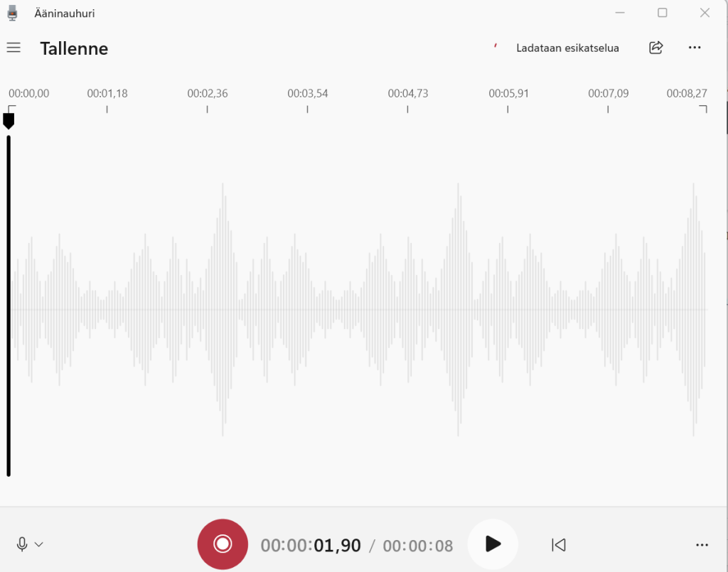728x572 pixels.
Task: Click the timeline tick at 00:02,36
Action: click(x=207, y=110)
